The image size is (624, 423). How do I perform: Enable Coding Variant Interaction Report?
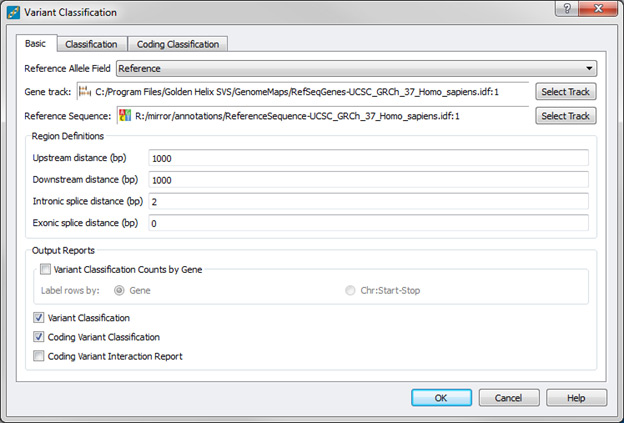pos(39,356)
